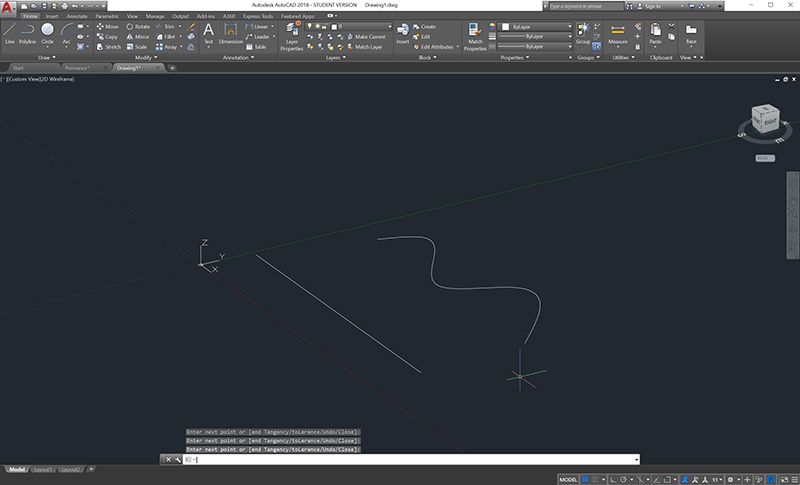Image resolution: width=800 pixels, height=485 pixels.
Task: Pick the Arc tool
Action: pyautogui.click(x=66, y=34)
